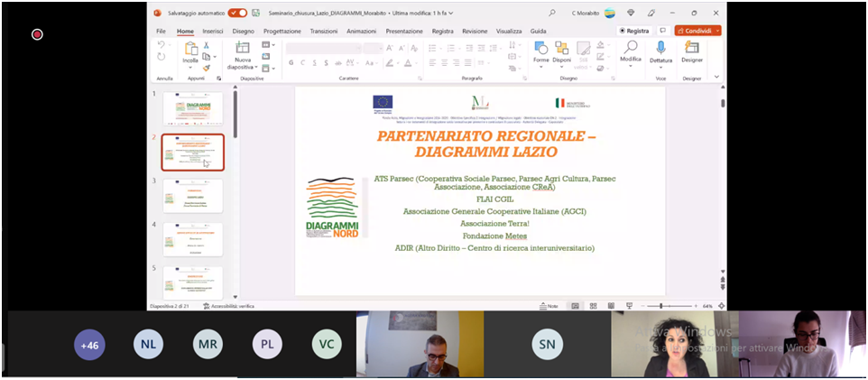Toggle Salvataggio automatico switch

237,13
